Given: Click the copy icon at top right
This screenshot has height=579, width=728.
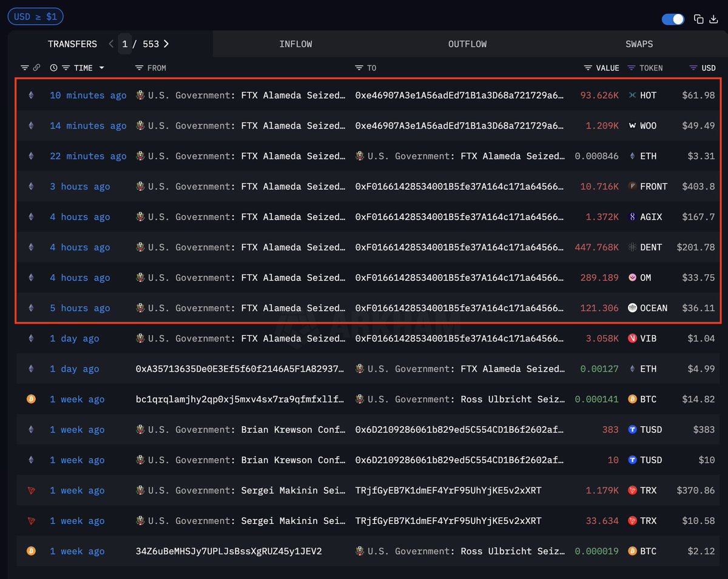Looking at the screenshot, I should tap(699, 19).
